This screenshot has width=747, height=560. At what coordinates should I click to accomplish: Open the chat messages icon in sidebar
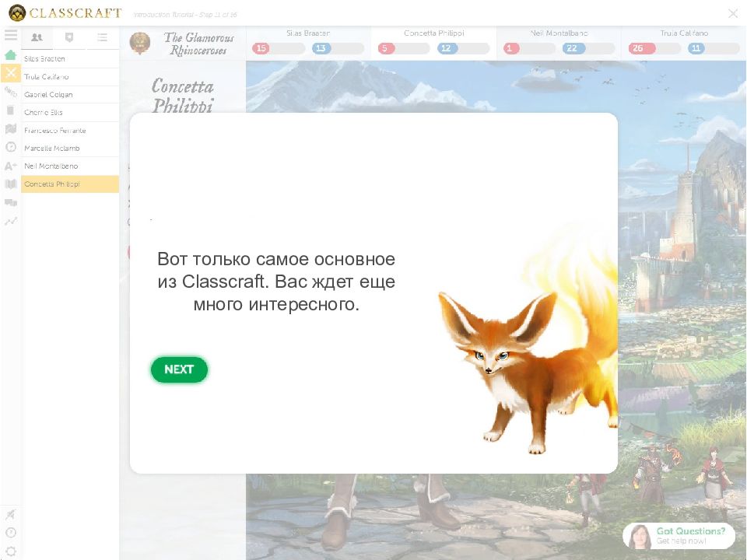(x=11, y=202)
